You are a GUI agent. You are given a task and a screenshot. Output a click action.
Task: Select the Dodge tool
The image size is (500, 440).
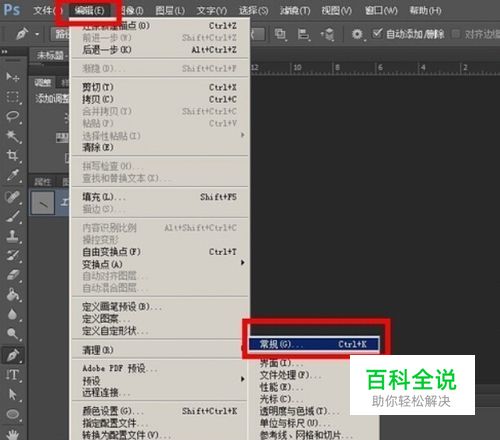tap(13, 334)
